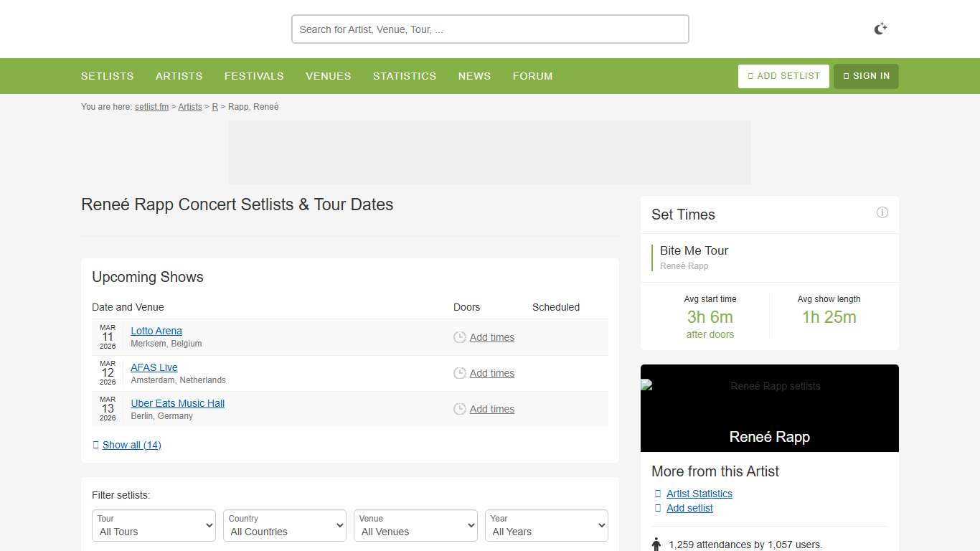The width and height of the screenshot is (980, 551).
Task: Click the artist search input field
Action: click(490, 29)
